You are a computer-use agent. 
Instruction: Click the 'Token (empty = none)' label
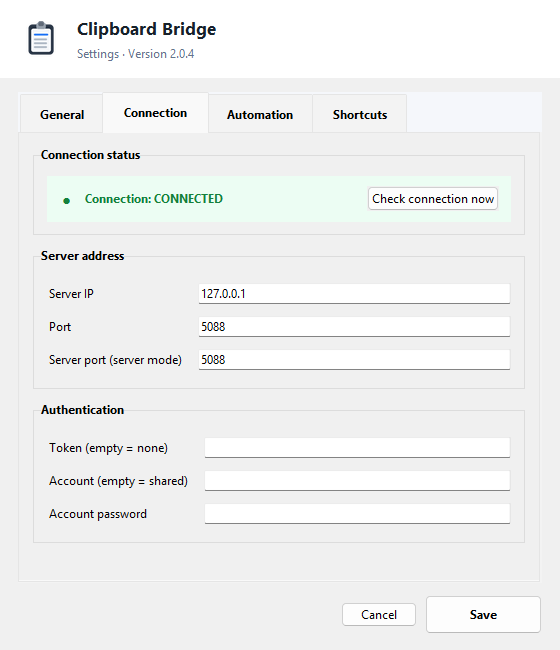coord(109,448)
